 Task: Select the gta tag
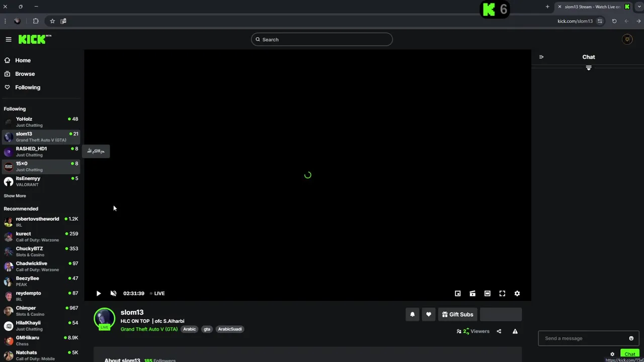[x=207, y=329]
